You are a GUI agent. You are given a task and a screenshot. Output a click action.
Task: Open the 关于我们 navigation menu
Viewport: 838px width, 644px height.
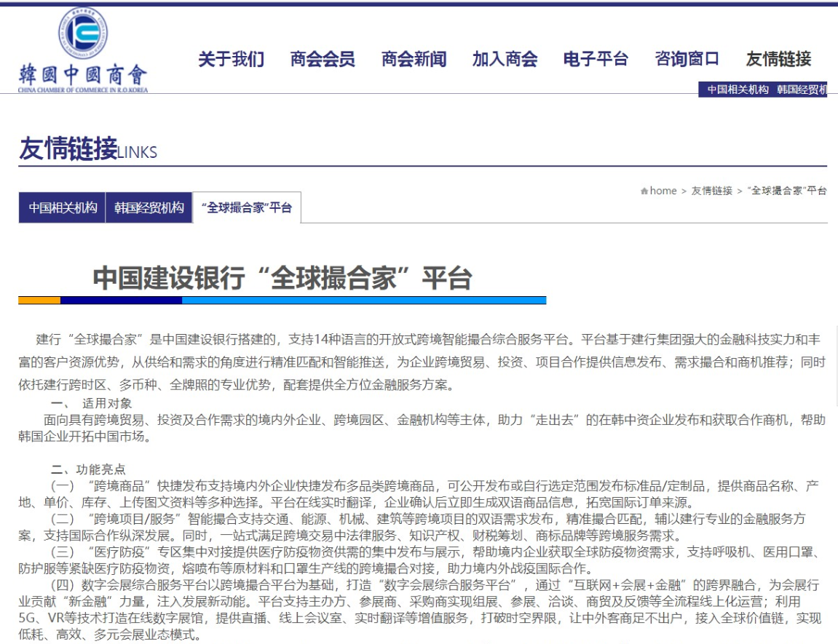point(232,59)
